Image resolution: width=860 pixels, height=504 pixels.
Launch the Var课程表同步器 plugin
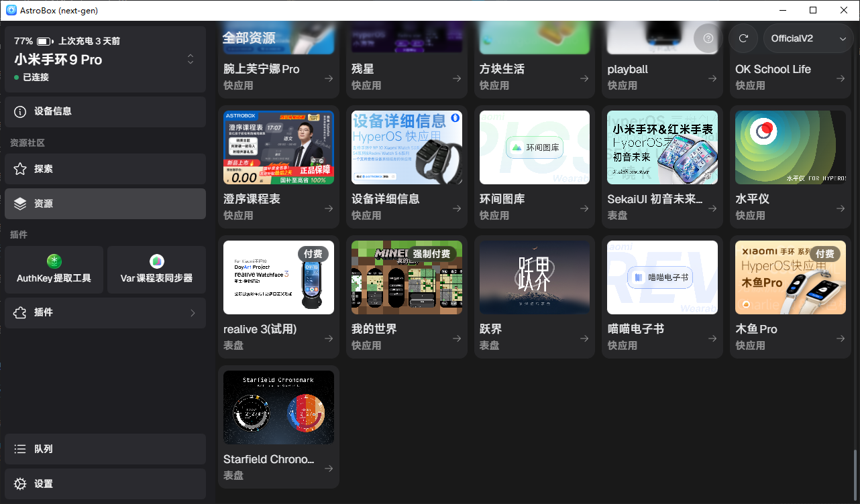(x=156, y=269)
